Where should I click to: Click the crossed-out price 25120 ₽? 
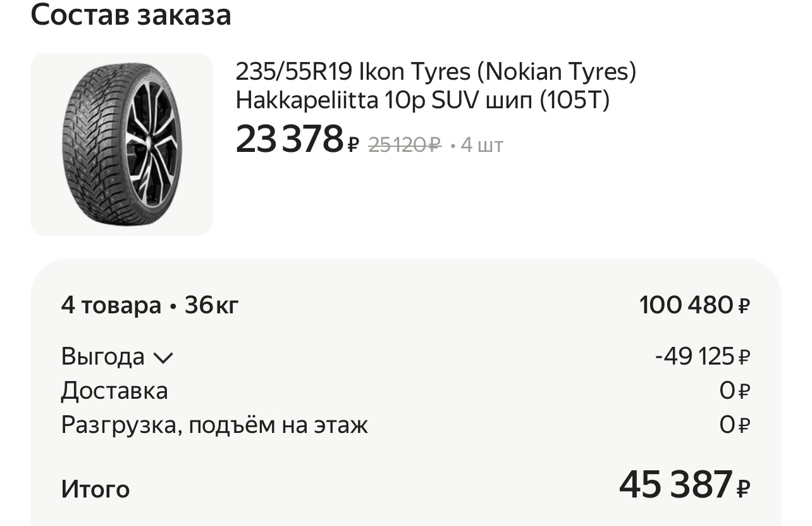pos(404,145)
